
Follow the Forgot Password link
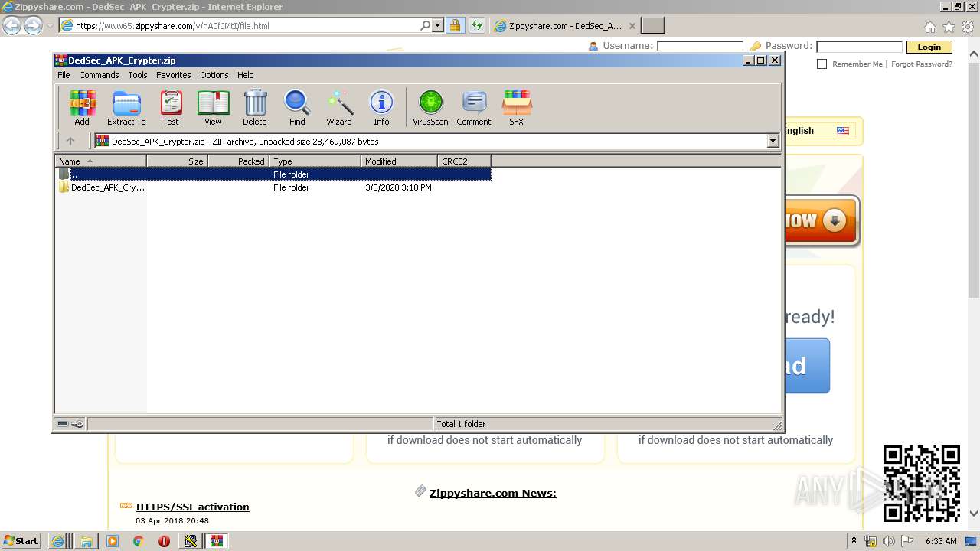[922, 64]
